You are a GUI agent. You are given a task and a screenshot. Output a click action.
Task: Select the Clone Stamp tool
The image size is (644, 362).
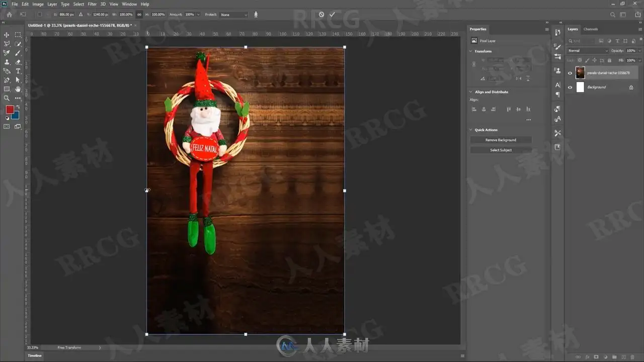click(x=7, y=62)
